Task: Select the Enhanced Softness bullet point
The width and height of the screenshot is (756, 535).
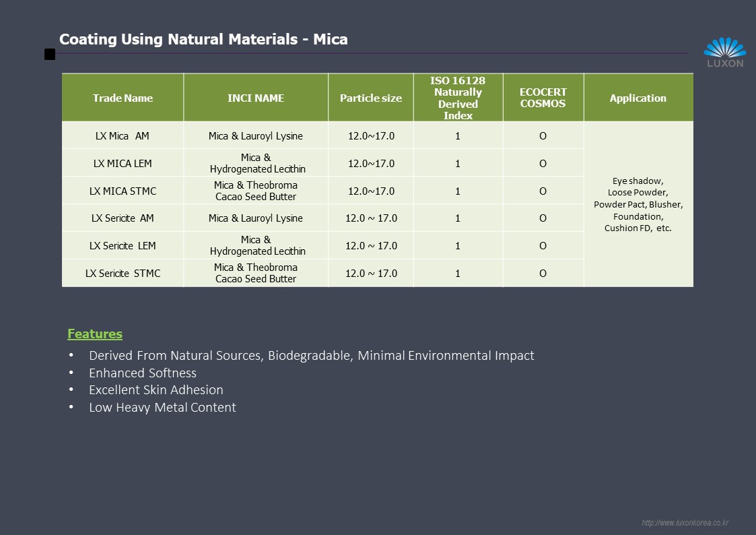Action: (x=143, y=373)
